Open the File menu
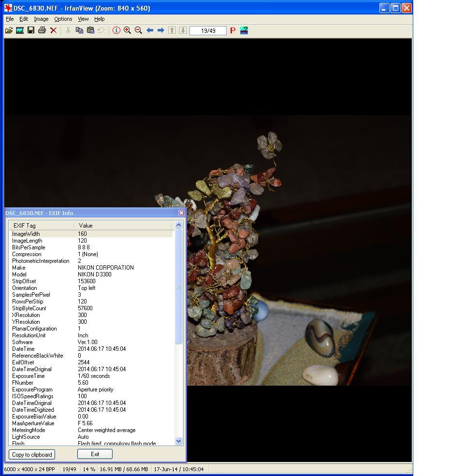The height and width of the screenshot is (476, 464). click(10, 19)
